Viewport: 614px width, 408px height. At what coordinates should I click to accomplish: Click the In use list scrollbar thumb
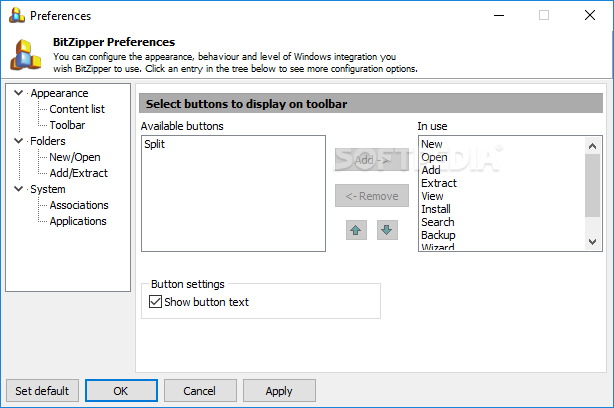592,185
